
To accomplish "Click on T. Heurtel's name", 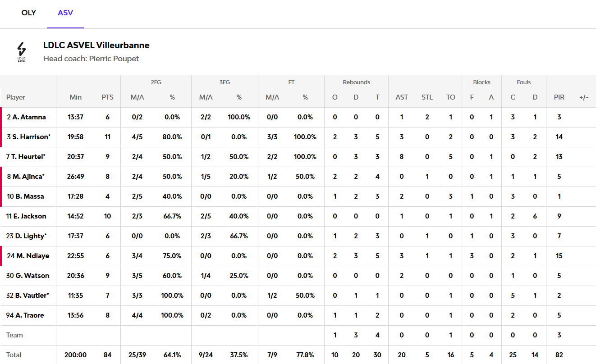I will (x=28, y=157).
